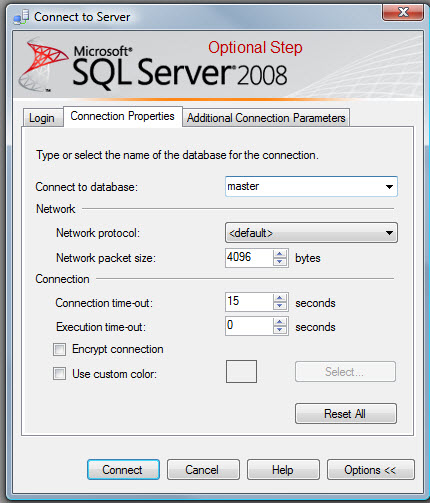The image size is (430, 503).
Task: Click the Reset All button
Action: point(346,414)
